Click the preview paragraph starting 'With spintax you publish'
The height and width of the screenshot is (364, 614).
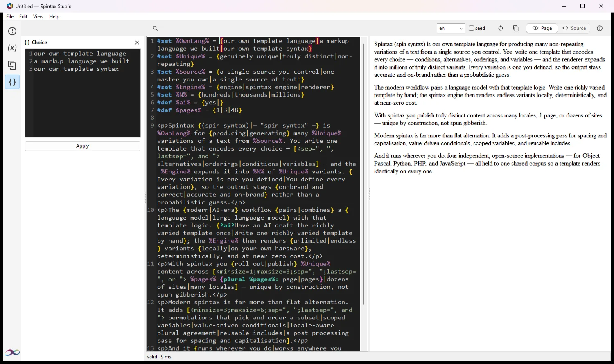click(x=488, y=119)
